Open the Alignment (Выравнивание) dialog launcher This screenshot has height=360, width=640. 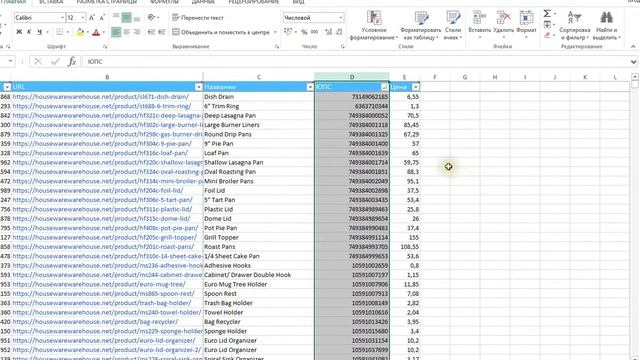(x=277, y=47)
